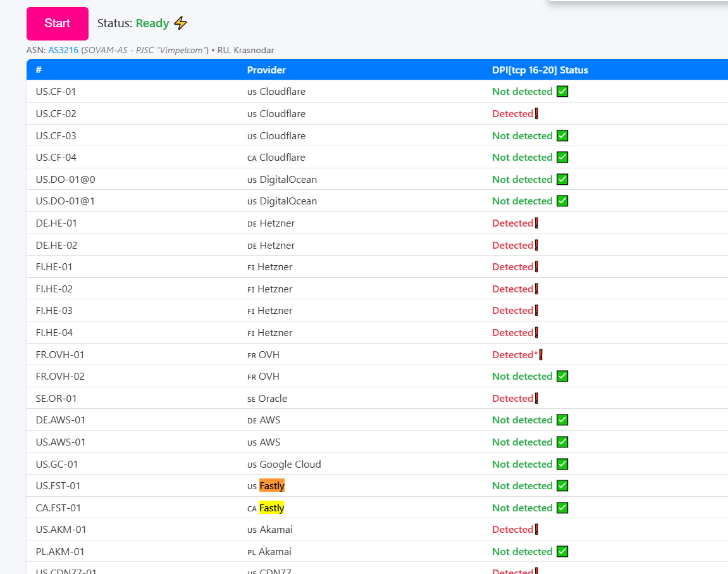Click the green checkmark in FR.OVH-02 row
Screen dimensions: 728x574
(x=562, y=376)
